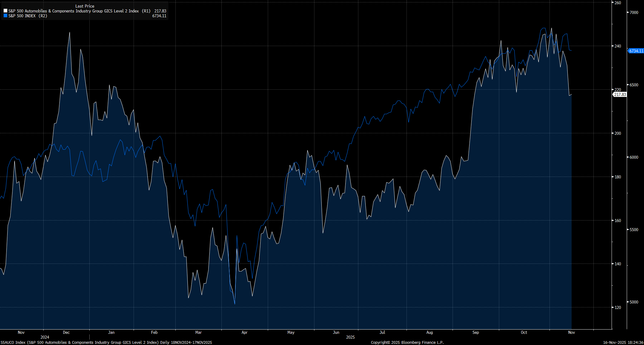Image resolution: width=644 pixels, height=345 pixels.
Task: Select the S&P 500 INDEX (R2) legend label
Action: coord(28,16)
